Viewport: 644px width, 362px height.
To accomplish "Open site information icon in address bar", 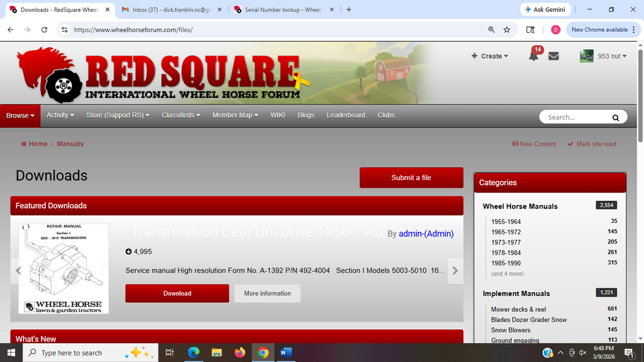I will [x=65, y=30].
